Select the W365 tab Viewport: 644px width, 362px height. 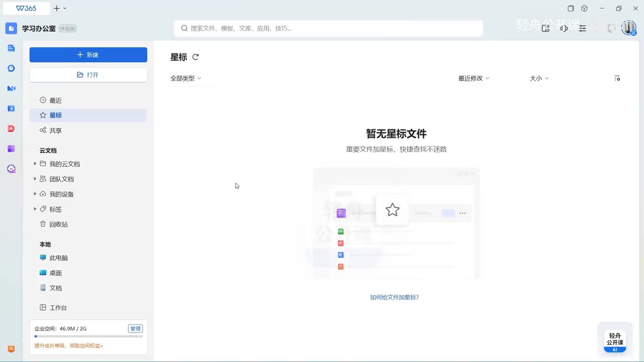[x=26, y=8]
